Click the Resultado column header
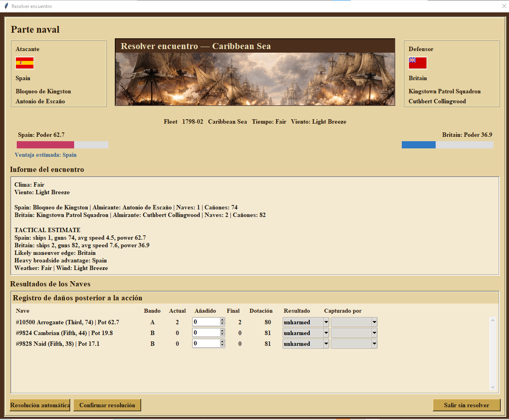The image size is (509, 420). [297, 311]
